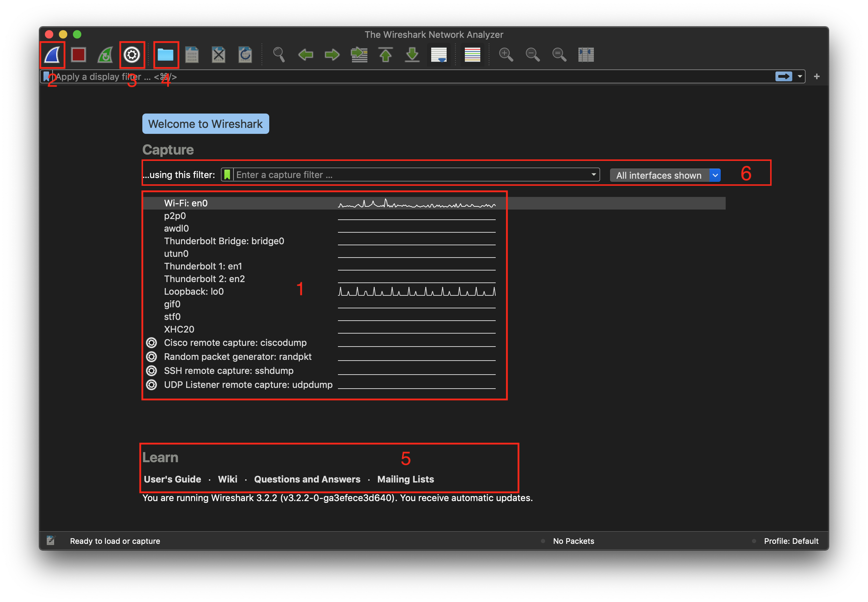The width and height of the screenshot is (868, 602).
Task: Open the User's Guide link
Action: coord(172,479)
